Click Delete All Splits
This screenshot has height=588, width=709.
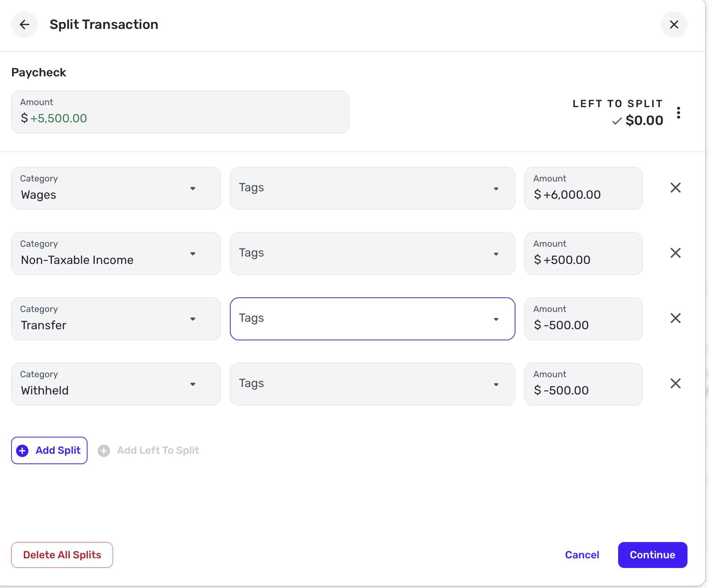(62, 555)
